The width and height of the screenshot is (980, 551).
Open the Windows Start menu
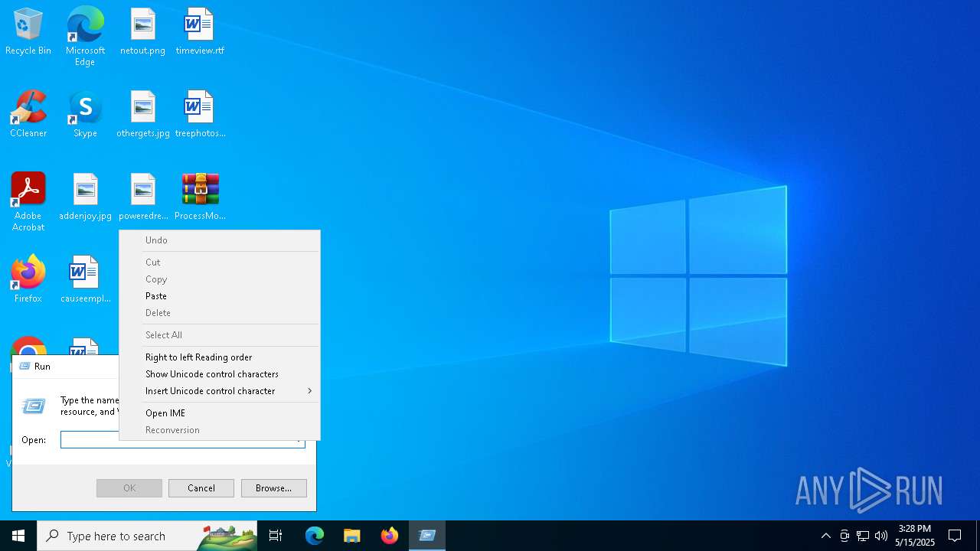(18, 536)
